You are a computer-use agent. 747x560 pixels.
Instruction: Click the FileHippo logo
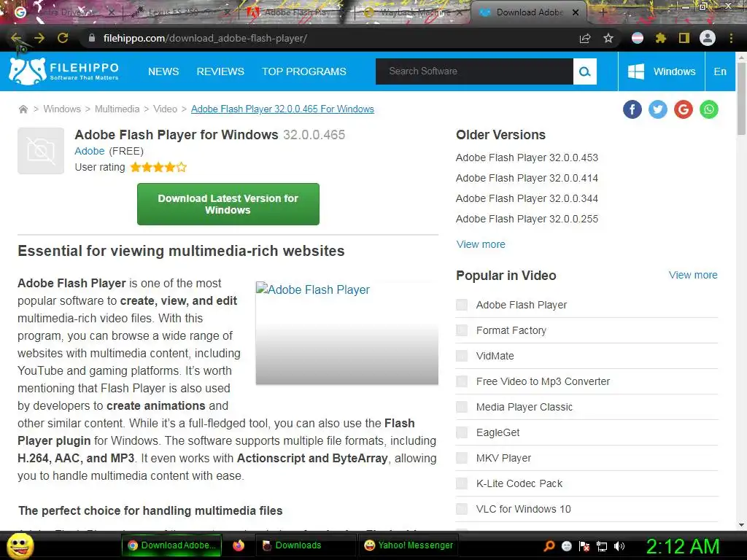click(x=64, y=71)
